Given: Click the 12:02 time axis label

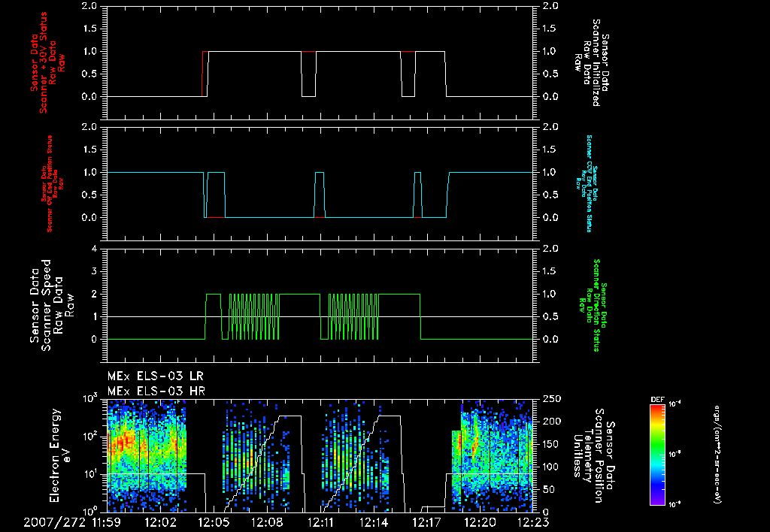Looking at the screenshot, I should (160, 522).
